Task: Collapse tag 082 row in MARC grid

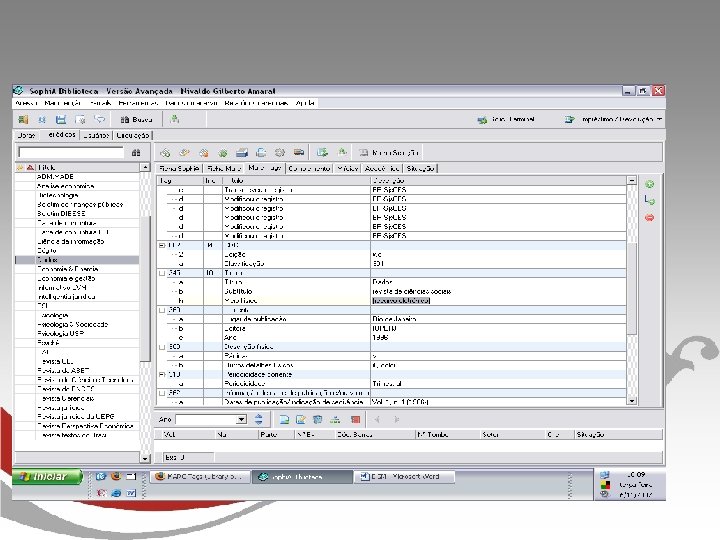Action: (x=162, y=245)
